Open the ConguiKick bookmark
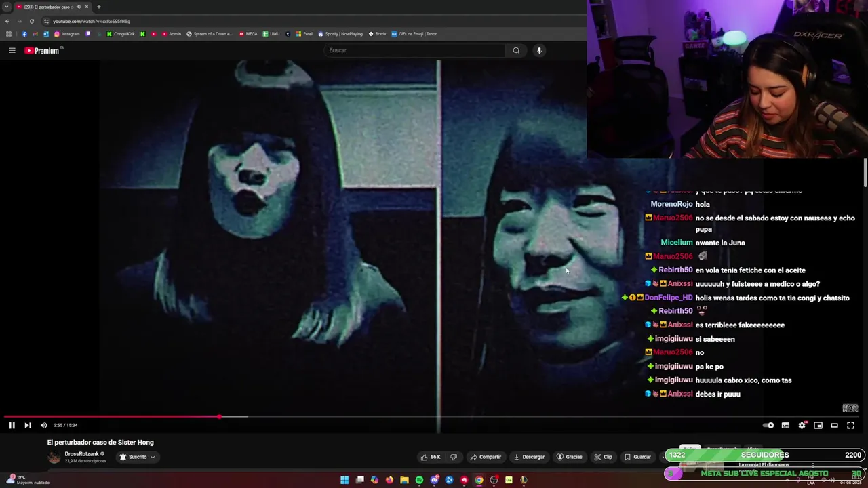This screenshot has width=868, height=488. click(121, 34)
